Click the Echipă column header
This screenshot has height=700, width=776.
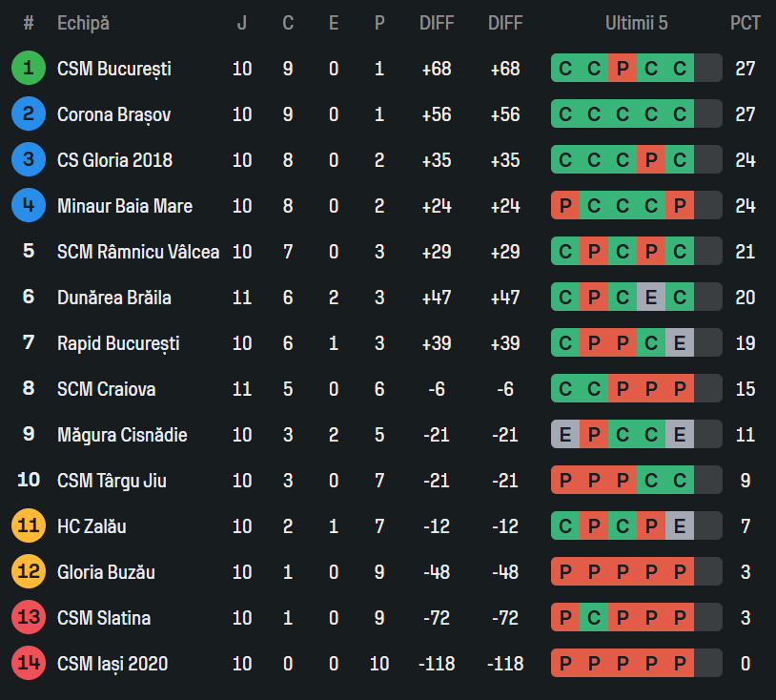83,23
